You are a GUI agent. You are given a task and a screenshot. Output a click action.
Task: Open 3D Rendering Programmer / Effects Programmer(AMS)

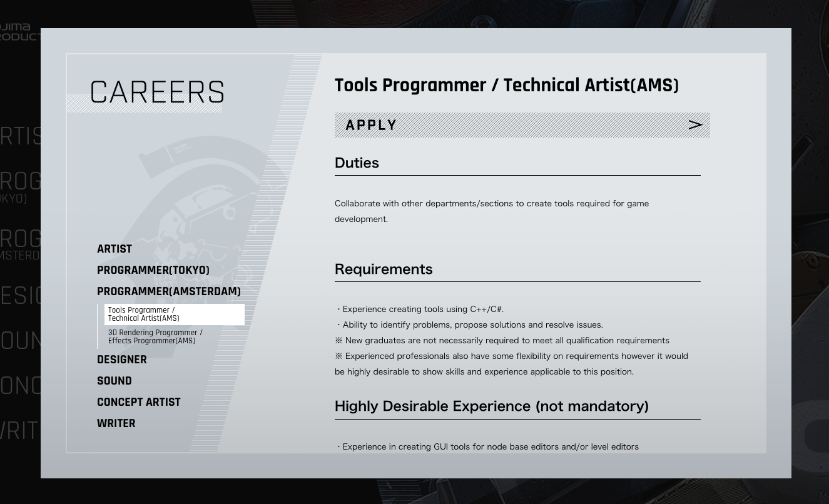(155, 337)
